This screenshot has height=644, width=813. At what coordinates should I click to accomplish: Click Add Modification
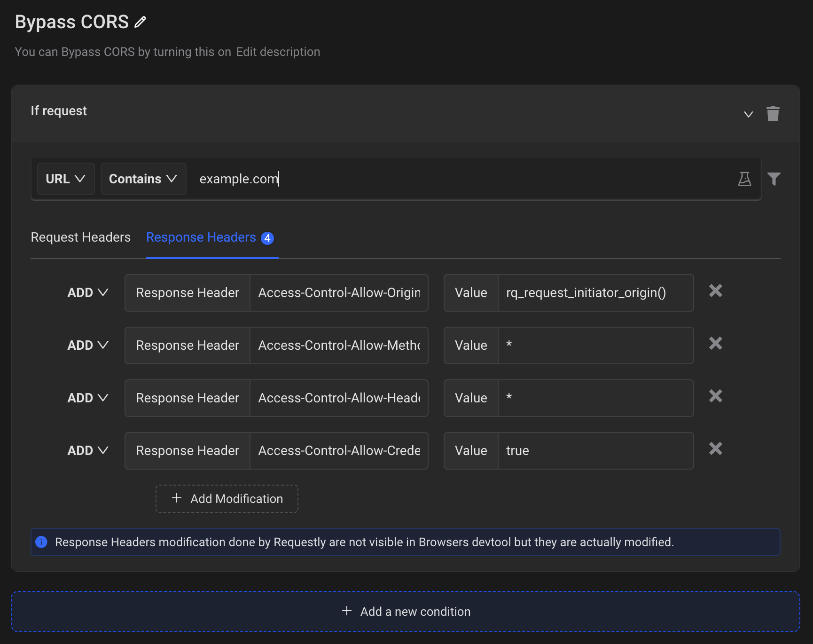(227, 499)
